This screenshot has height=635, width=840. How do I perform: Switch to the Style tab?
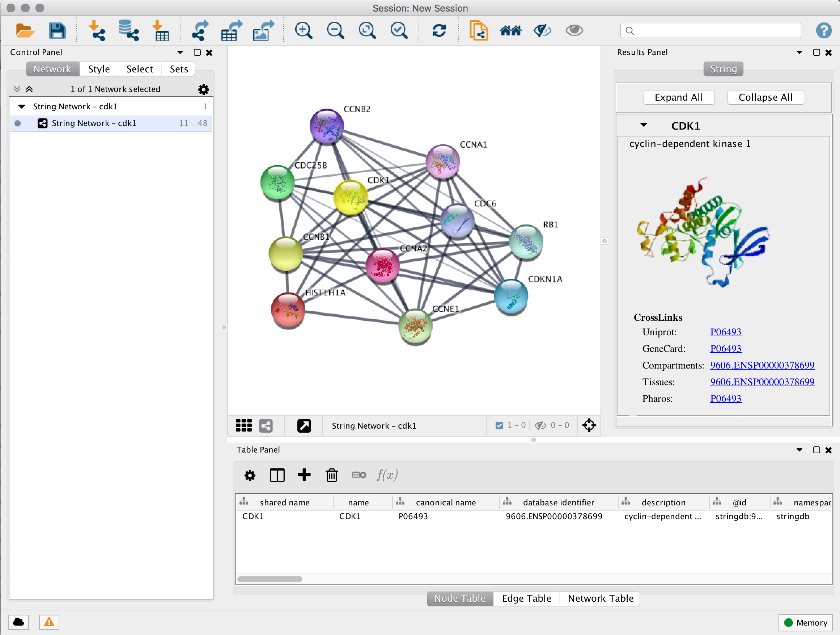99,69
